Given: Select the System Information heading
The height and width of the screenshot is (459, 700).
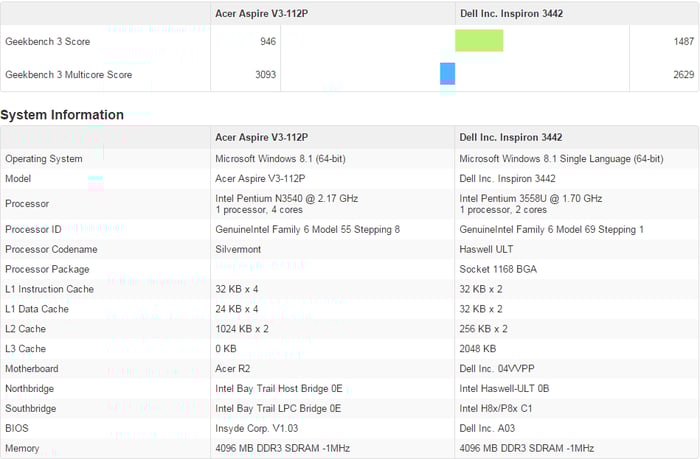Looking at the screenshot, I should (x=62, y=115).
